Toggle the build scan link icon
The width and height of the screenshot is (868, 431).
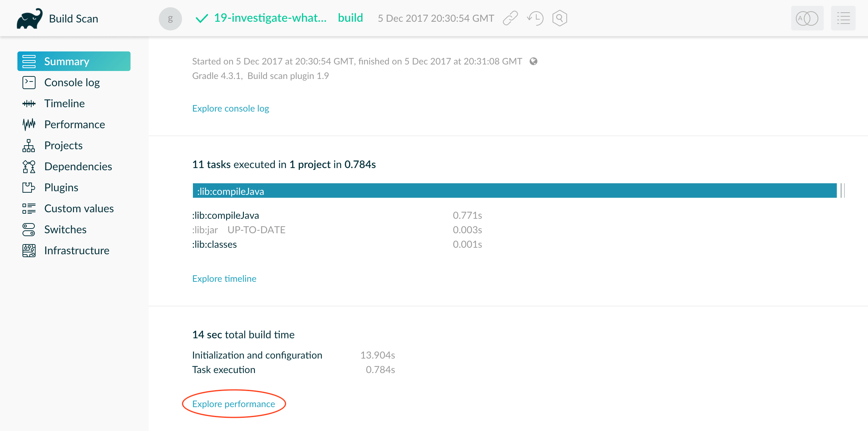pyautogui.click(x=510, y=18)
